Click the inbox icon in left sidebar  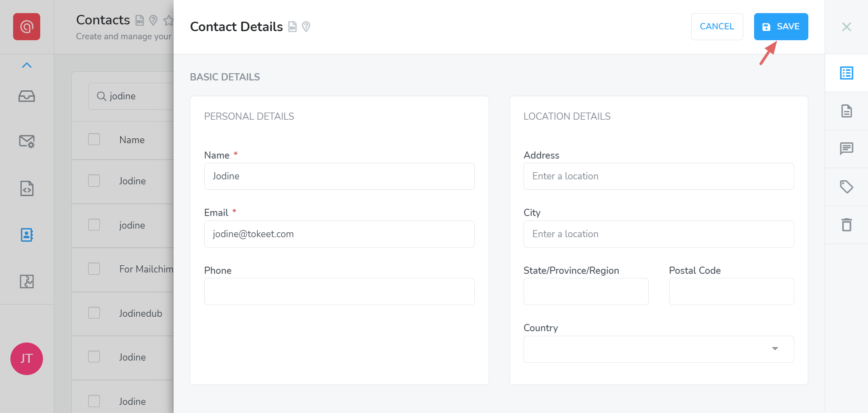click(x=27, y=96)
